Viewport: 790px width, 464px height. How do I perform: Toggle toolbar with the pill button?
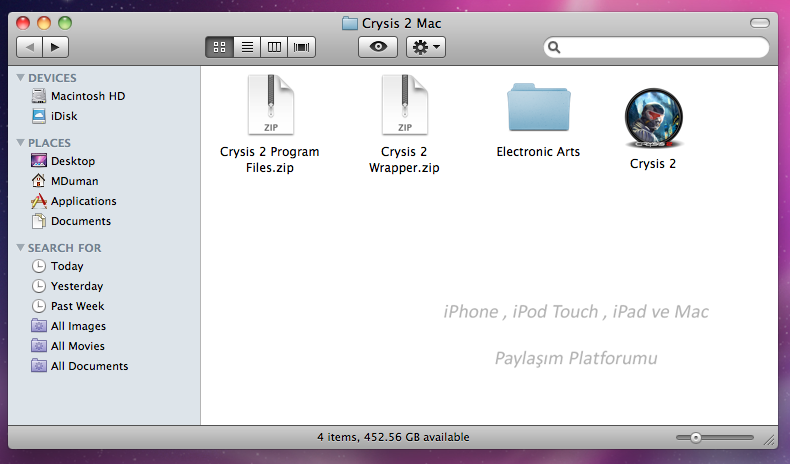coord(760,23)
